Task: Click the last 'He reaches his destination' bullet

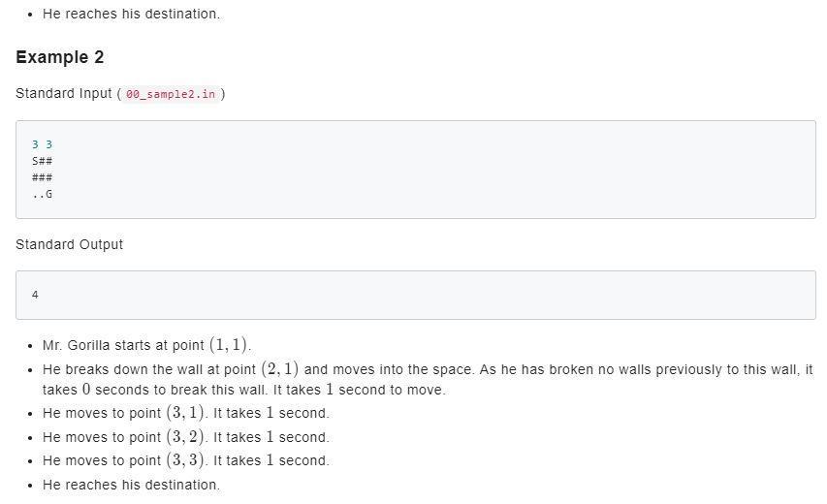Action: coord(131,485)
